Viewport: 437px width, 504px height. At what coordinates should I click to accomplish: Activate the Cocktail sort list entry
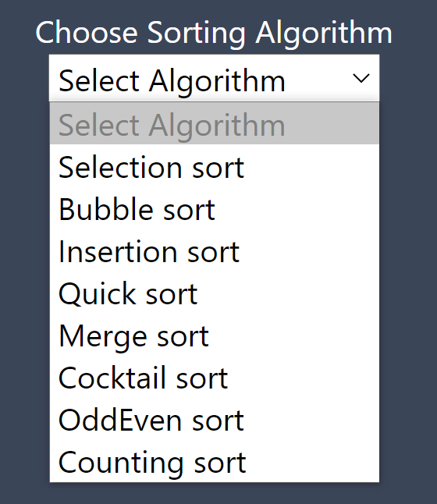[x=215, y=378]
